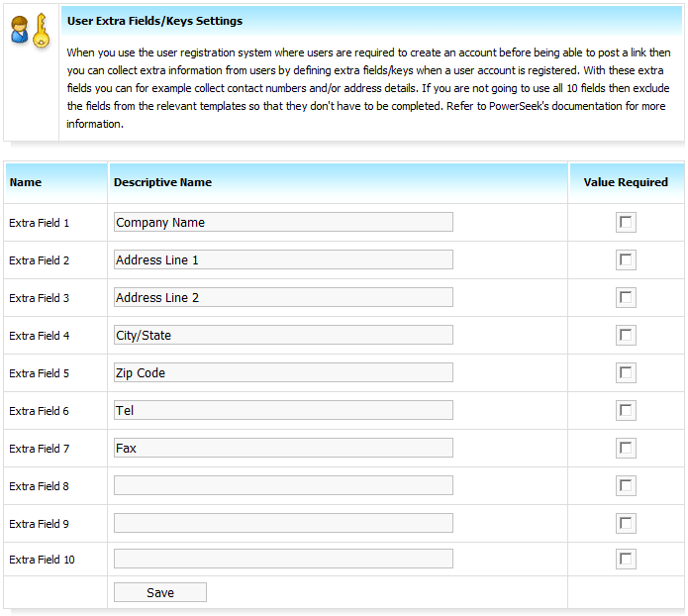Viewport: 688px width, 616px height.
Task: Mark Zip Code as a required value
Action: (x=626, y=373)
